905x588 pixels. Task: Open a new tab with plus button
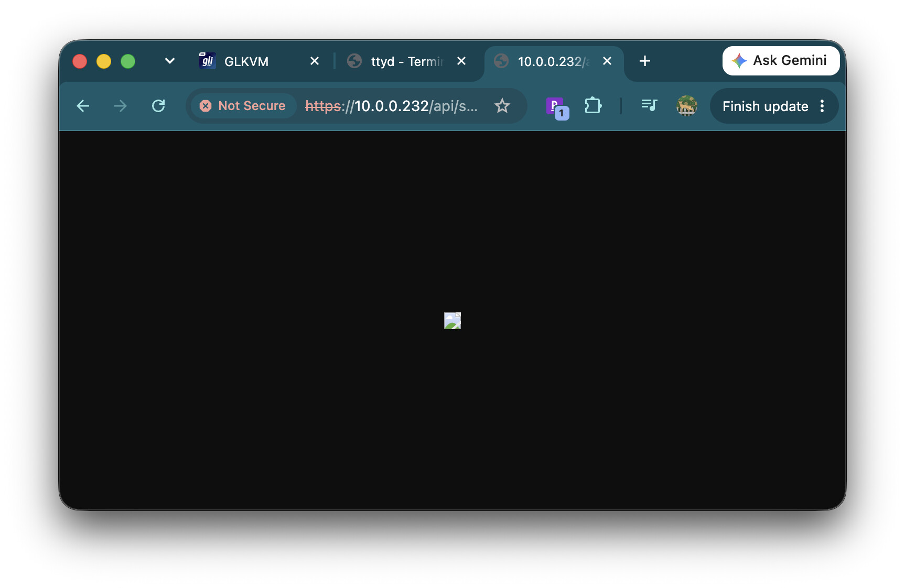click(x=645, y=61)
